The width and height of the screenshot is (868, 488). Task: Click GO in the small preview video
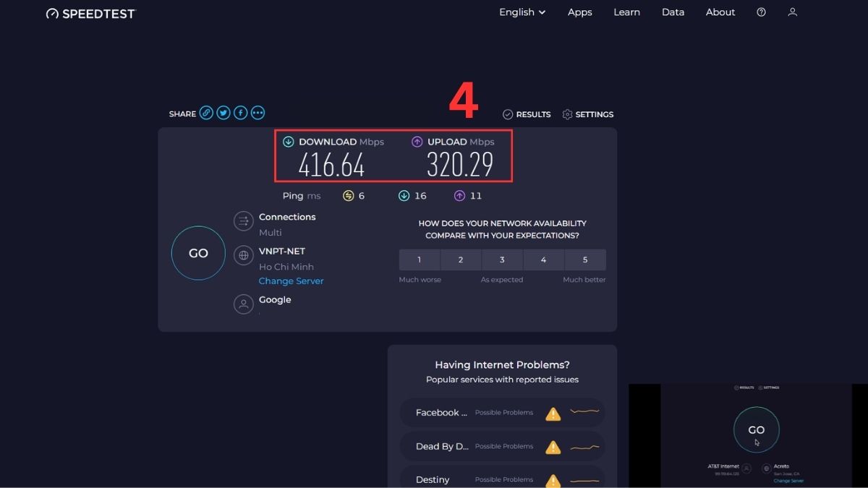[756, 429]
